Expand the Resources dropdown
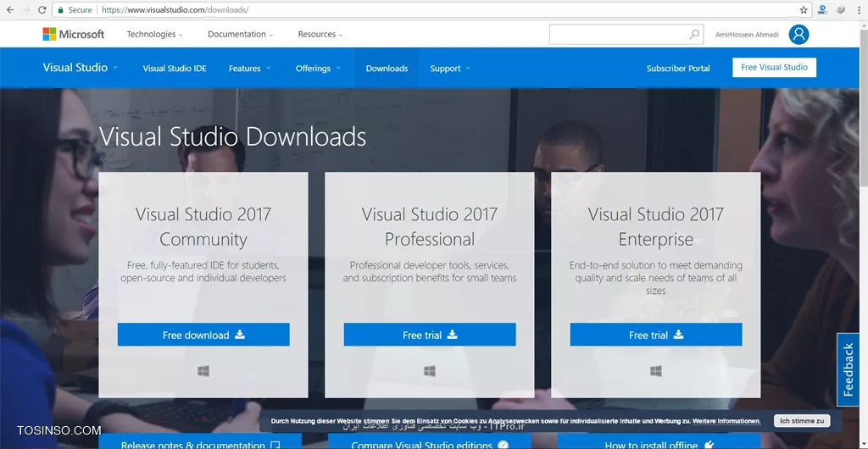 tap(320, 34)
